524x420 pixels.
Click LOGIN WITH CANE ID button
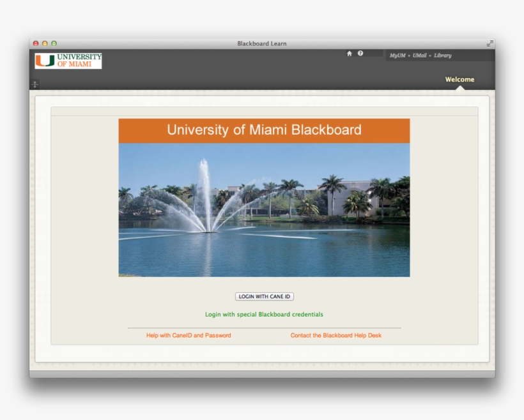pos(265,296)
